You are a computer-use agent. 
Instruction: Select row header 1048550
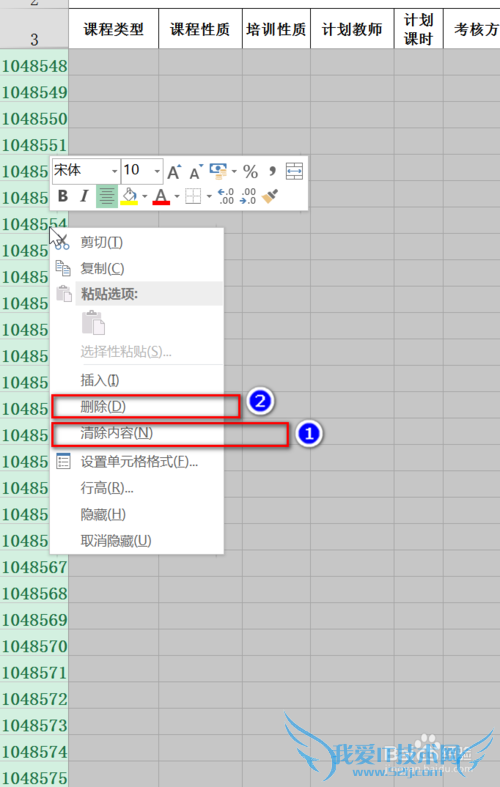pos(34,119)
